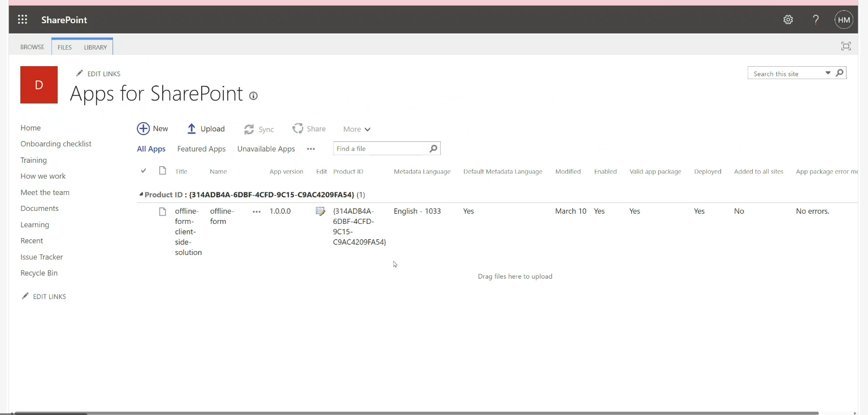The image size is (868, 415).
Task: Click the offline-form-client-side-solution title
Action: [188, 232]
